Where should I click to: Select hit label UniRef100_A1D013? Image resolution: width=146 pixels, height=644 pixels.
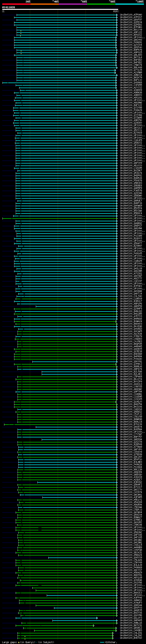(x=131, y=384)
